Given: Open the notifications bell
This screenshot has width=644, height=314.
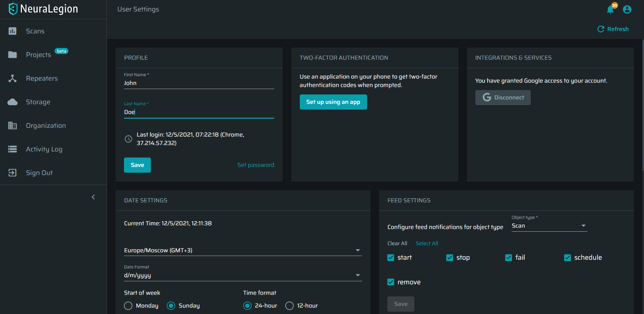Looking at the screenshot, I should pos(610,9).
